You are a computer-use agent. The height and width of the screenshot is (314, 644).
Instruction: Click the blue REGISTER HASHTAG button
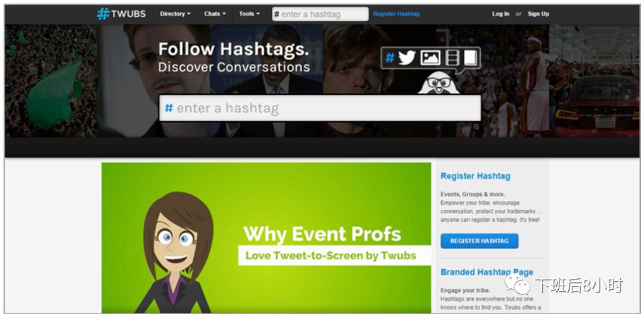coord(479,241)
